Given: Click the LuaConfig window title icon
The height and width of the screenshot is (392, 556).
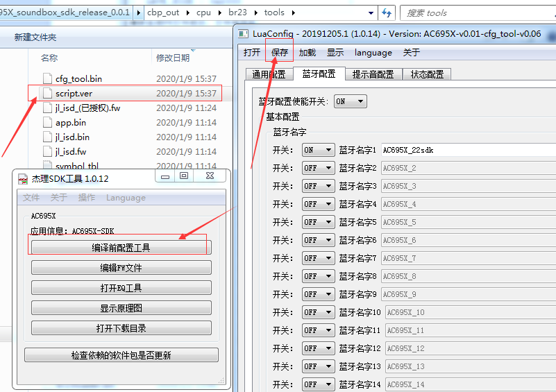Looking at the screenshot, I should click(243, 34).
